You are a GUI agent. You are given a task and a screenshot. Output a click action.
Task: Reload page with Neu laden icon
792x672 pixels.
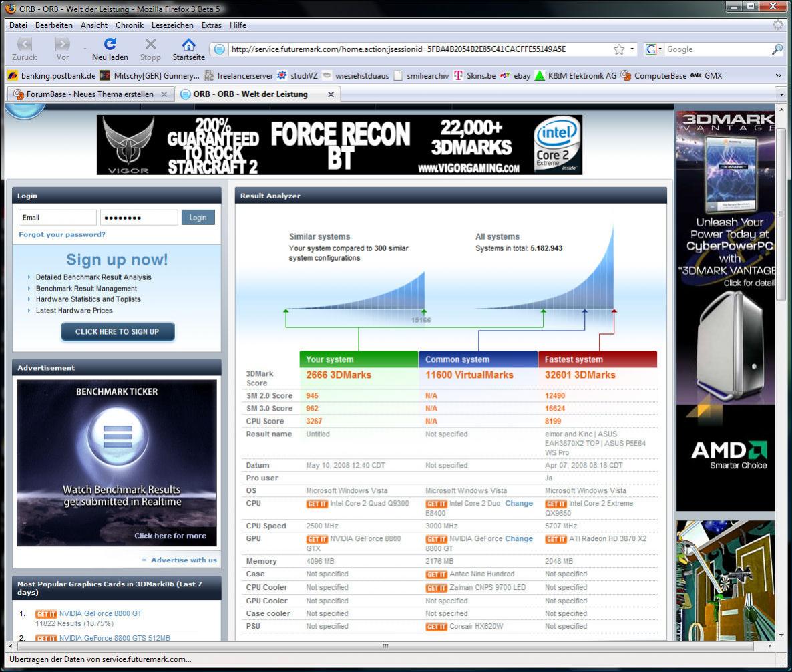pyautogui.click(x=110, y=45)
